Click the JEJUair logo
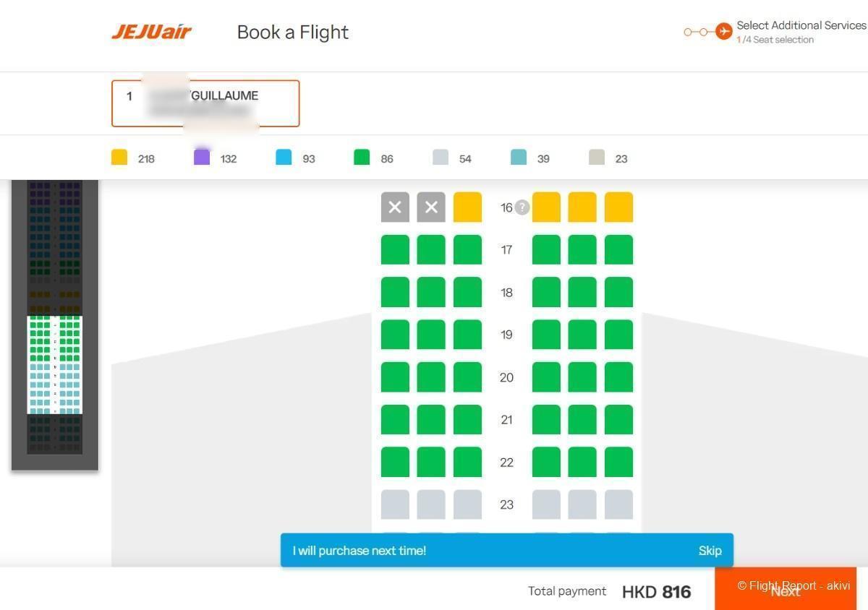This screenshot has height=610, width=868. 151,32
